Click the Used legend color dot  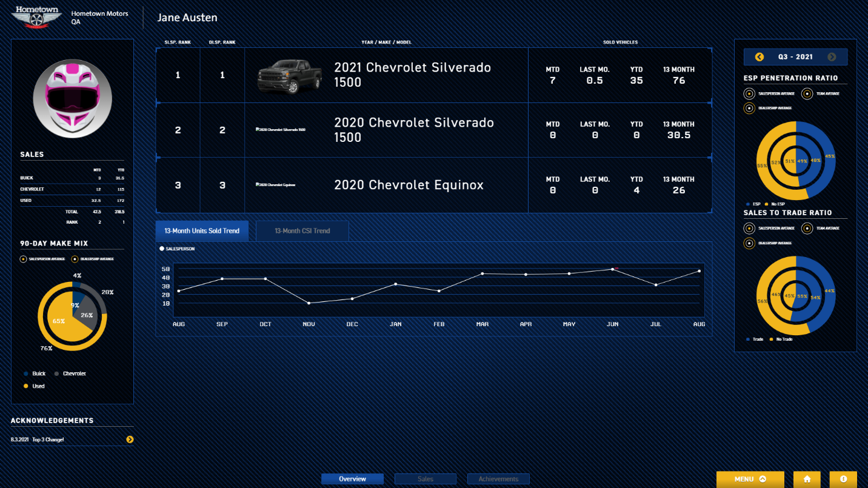point(26,386)
